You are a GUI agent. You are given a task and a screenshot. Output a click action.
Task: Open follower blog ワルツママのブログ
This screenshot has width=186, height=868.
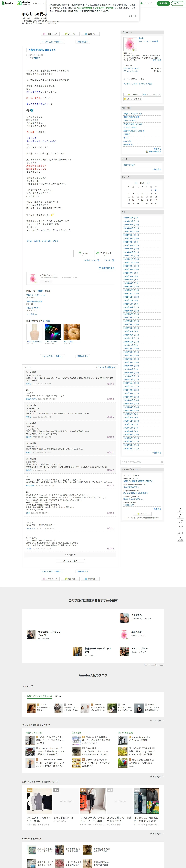pyautogui.click(x=131, y=487)
